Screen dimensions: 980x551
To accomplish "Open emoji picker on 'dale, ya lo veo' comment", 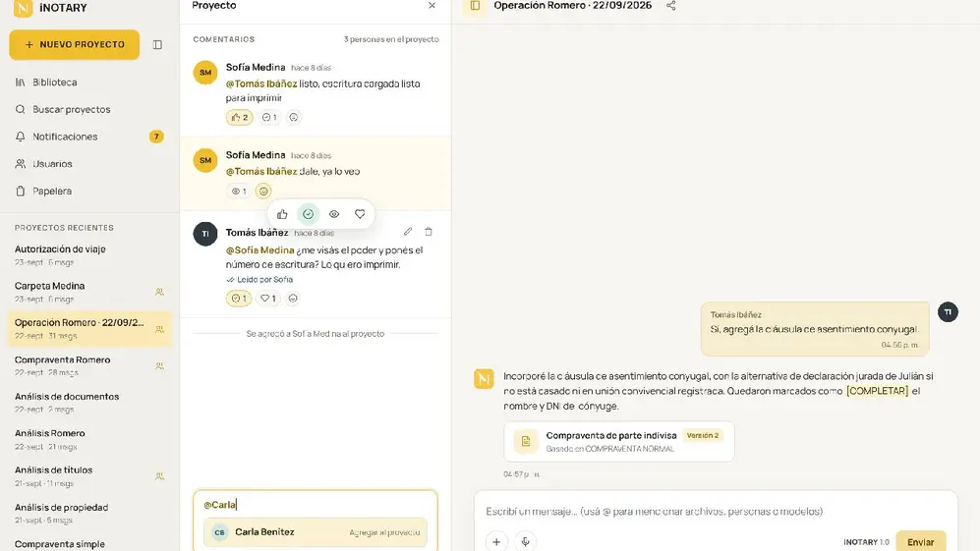I will coord(263,192).
